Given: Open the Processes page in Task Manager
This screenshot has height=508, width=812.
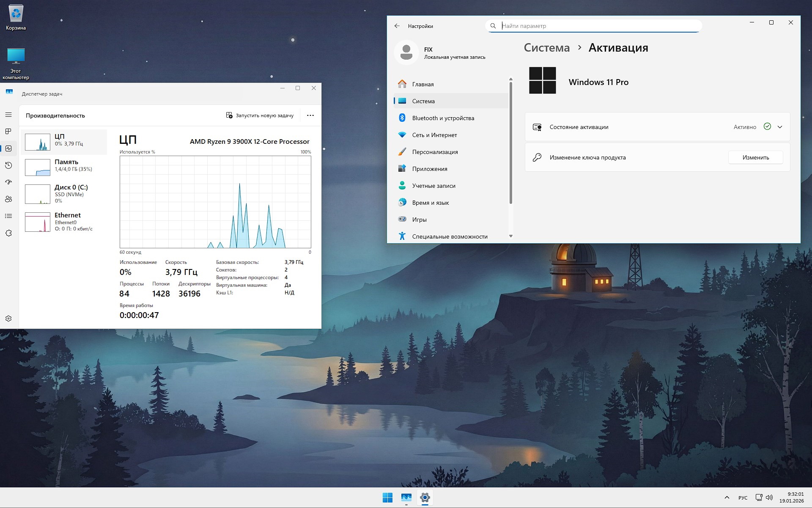Looking at the screenshot, I should tap(8, 132).
